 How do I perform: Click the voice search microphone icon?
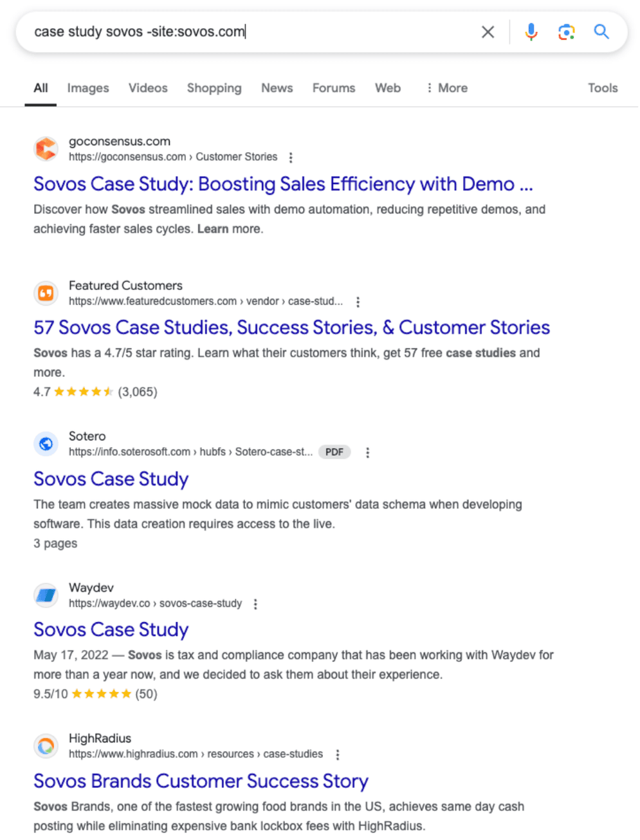click(x=531, y=32)
